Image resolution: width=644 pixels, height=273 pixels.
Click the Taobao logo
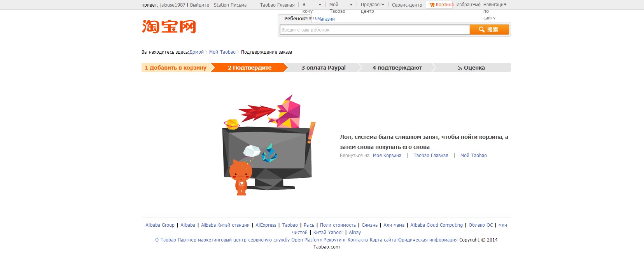169,26
